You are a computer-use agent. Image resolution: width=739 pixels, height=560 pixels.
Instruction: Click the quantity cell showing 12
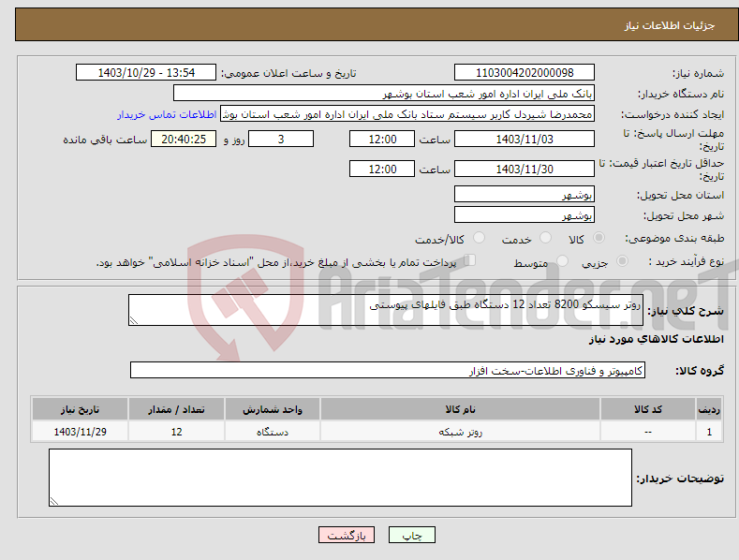point(176,432)
